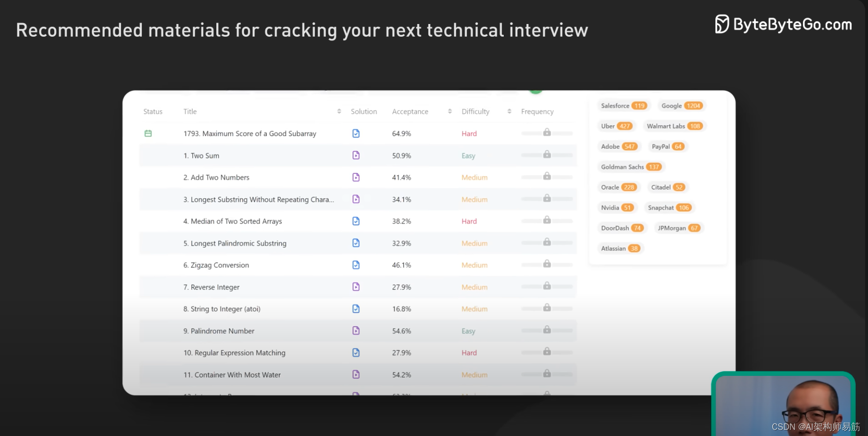The width and height of the screenshot is (868, 436).
Task: Click frequency lock icon for Palindrome Number
Action: (547, 329)
